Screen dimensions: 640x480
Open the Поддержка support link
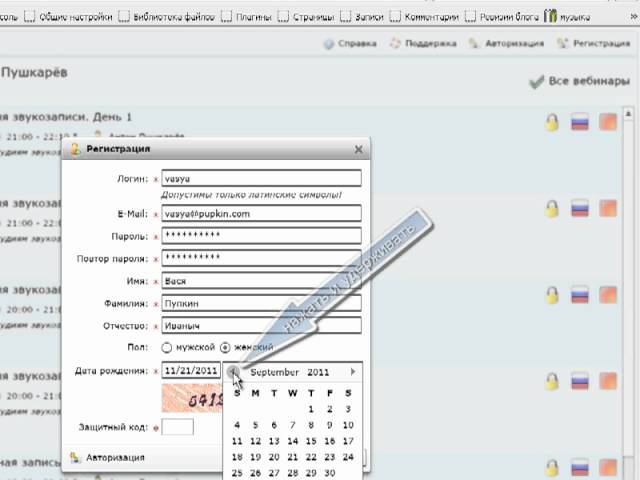tap(423, 43)
